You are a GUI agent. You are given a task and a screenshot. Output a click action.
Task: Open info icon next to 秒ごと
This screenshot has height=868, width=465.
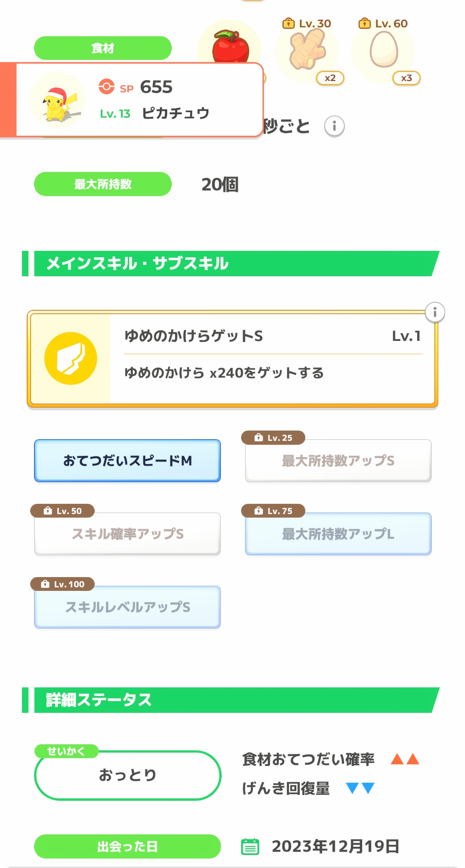[334, 126]
